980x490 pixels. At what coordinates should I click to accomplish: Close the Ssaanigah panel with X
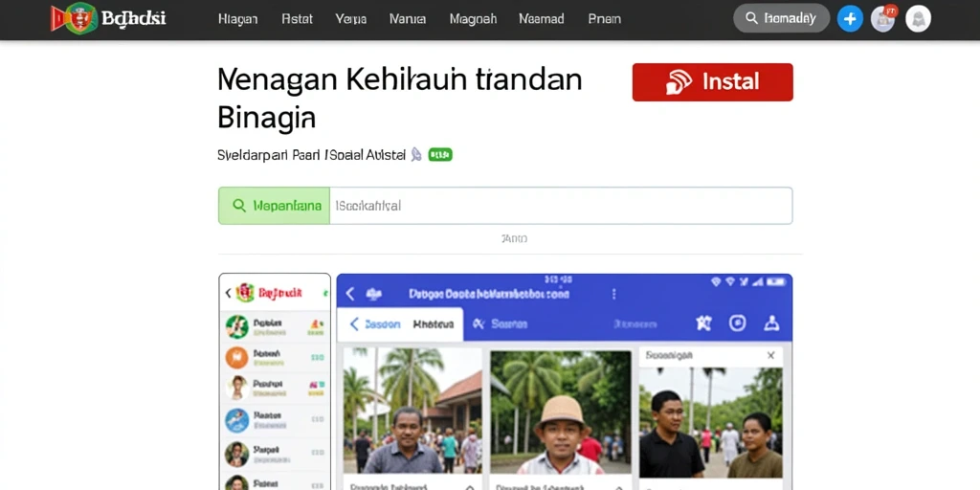click(770, 355)
